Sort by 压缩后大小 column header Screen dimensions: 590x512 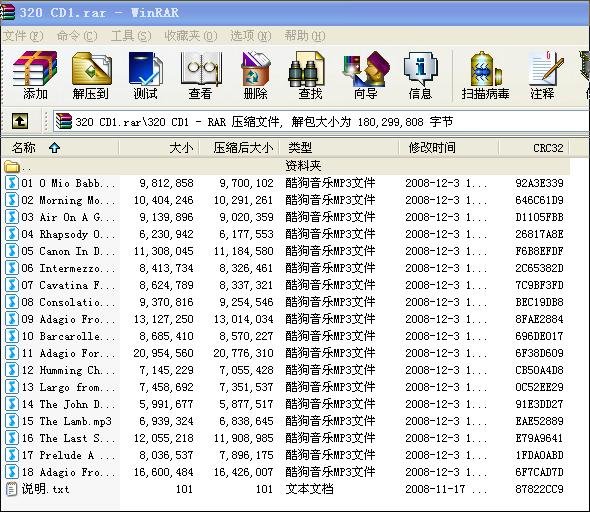pos(239,147)
